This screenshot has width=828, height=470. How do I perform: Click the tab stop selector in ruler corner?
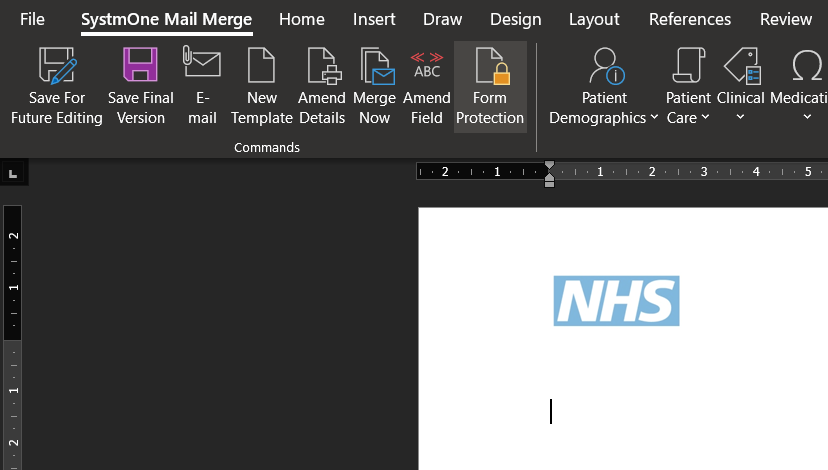coord(14,173)
